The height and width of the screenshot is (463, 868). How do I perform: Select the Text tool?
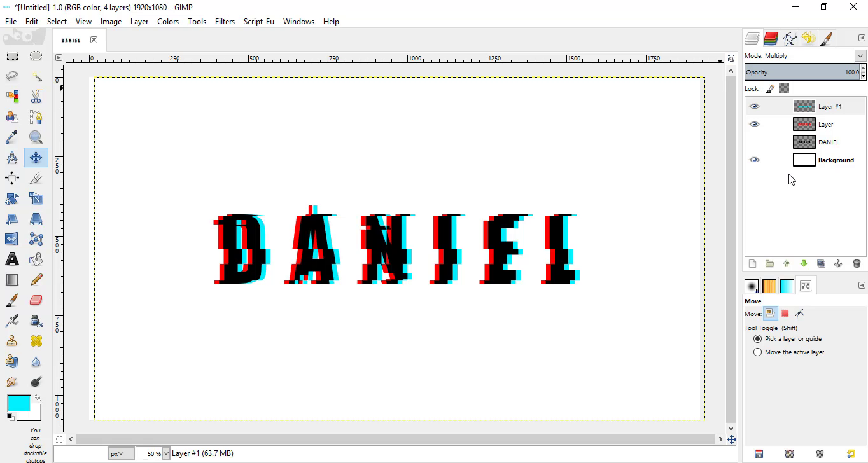[12, 259]
